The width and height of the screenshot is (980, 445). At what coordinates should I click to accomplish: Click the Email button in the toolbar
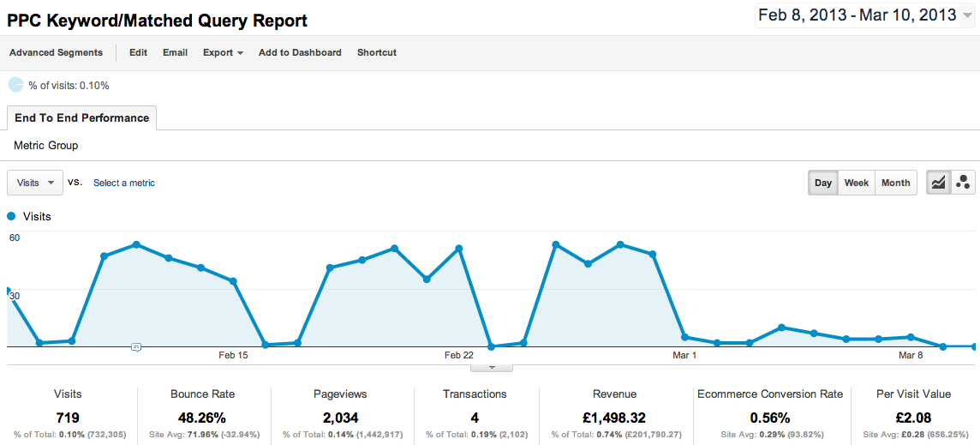(x=175, y=53)
